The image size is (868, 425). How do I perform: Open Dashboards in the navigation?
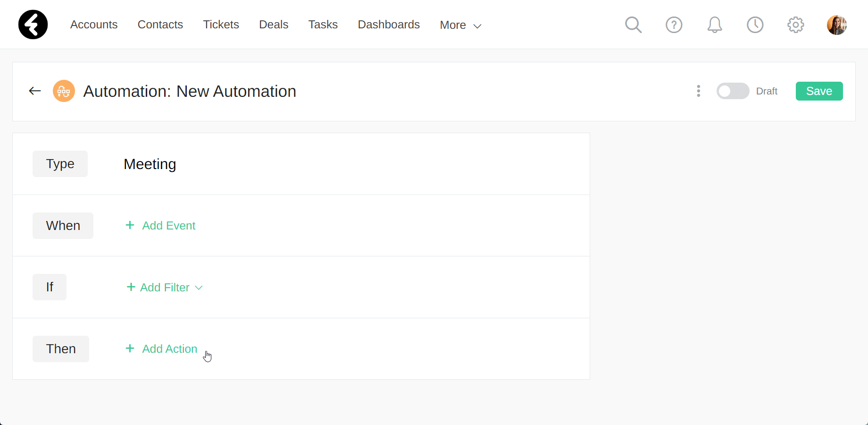[x=389, y=25]
